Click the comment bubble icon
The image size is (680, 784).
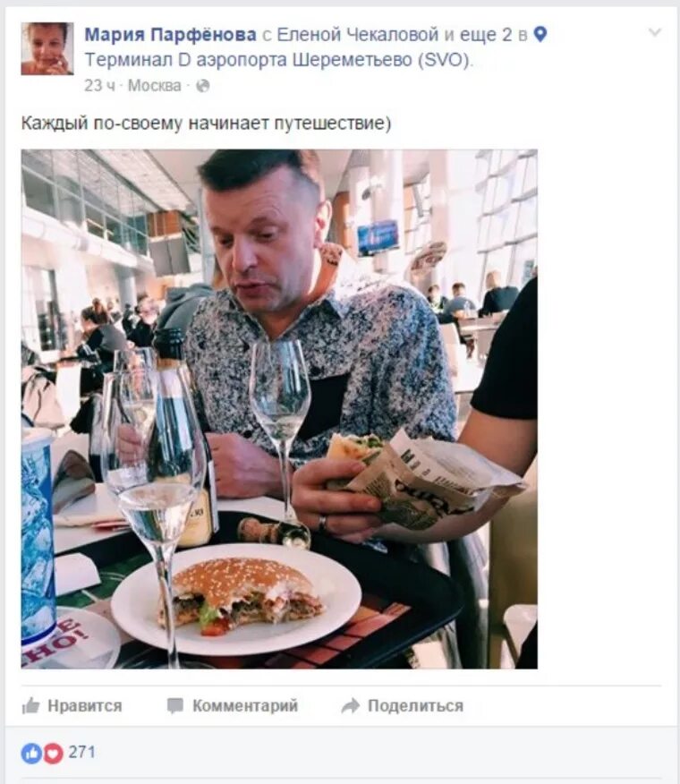coord(175,706)
